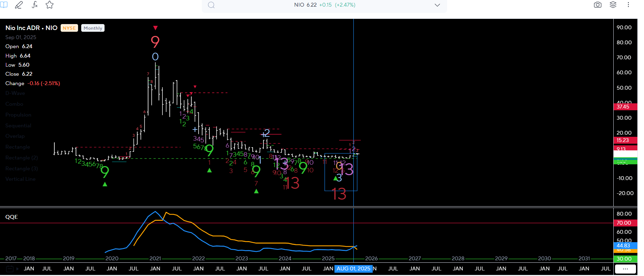Click the blue 44.83 QQE value label
The image size is (644, 276).
tap(626, 246)
